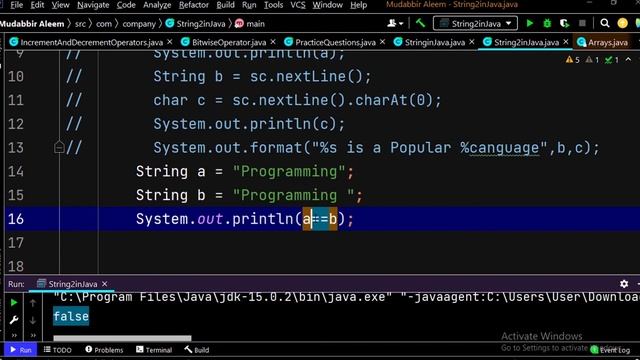
Task: Click Run with Coverage icon
Action: pyautogui.click(x=565, y=24)
